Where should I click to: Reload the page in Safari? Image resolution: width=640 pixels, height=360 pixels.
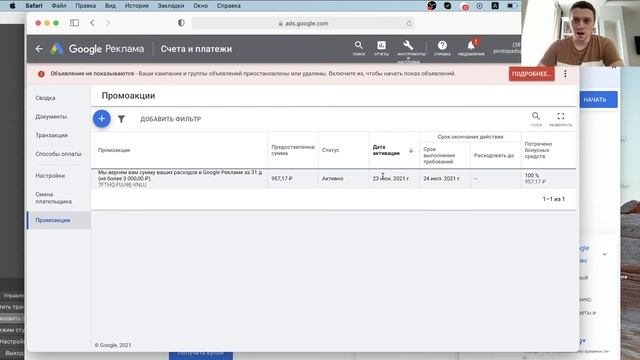pyautogui.click(x=409, y=23)
